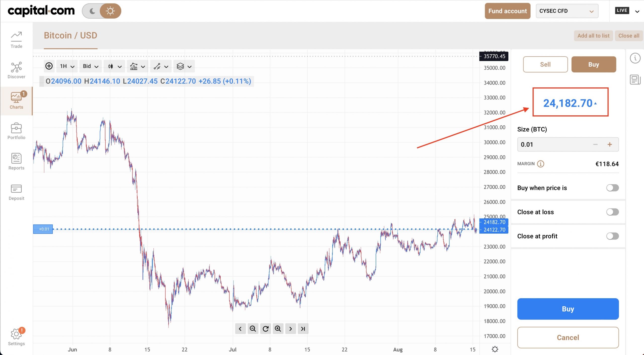Viewport: 644px width, 355px height.
Task: Open the 1H timeframe dropdown
Action: [67, 66]
